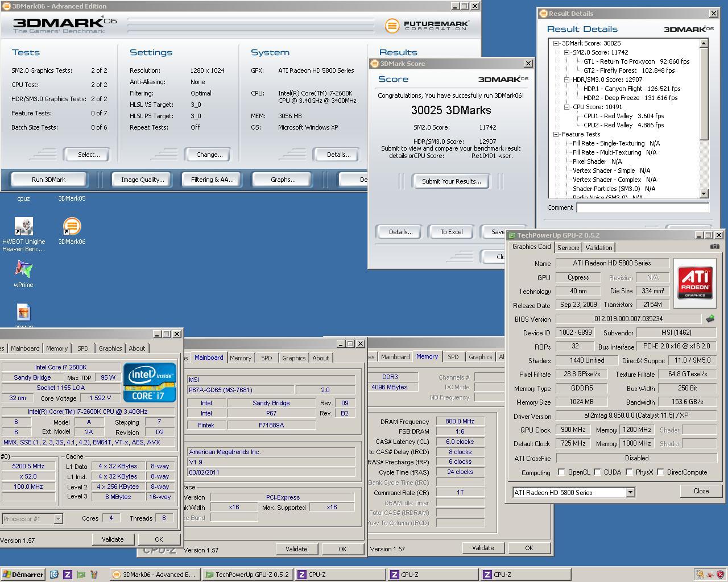Click the 5200.5 MHz core speed value
This screenshot has height=582, width=728.
tap(28, 466)
